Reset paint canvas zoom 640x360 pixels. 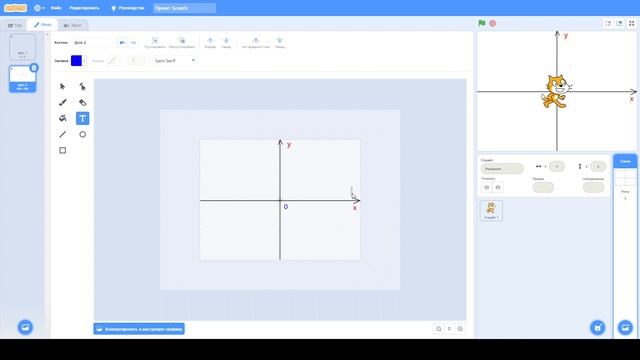(449, 329)
